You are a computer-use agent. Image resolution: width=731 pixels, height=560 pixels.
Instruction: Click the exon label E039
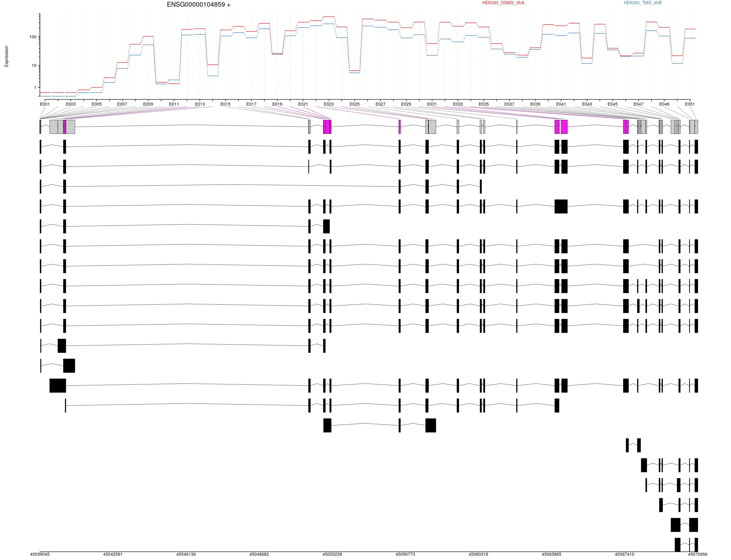click(x=535, y=104)
